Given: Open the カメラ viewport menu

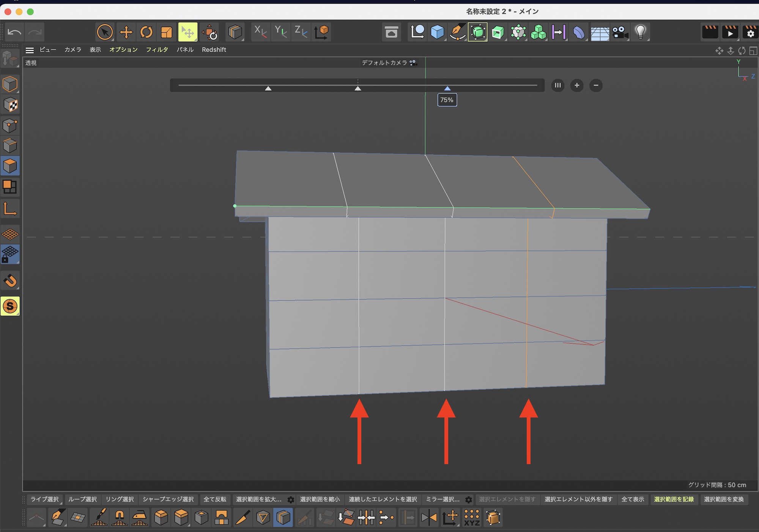Looking at the screenshot, I should pyautogui.click(x=72, y=50).
